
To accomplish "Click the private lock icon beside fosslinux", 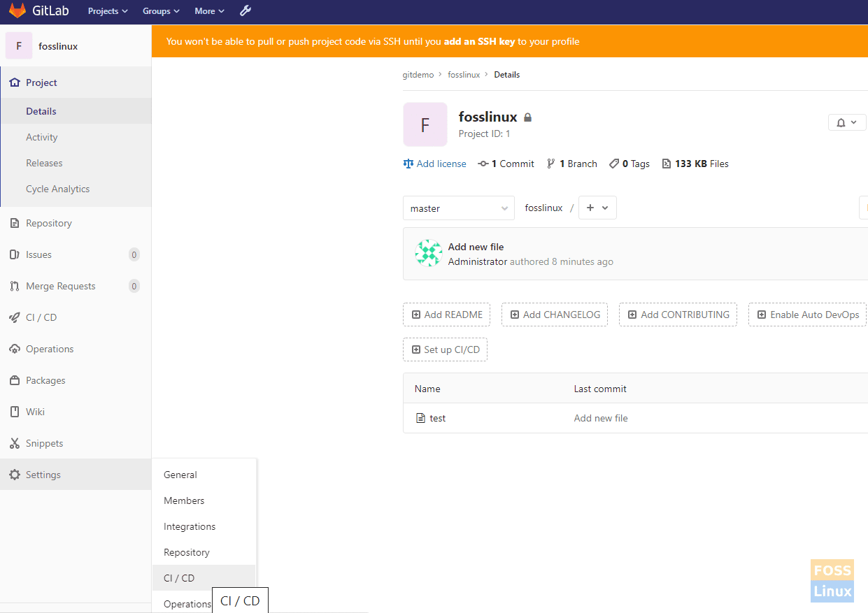I will tap(528, 117).
